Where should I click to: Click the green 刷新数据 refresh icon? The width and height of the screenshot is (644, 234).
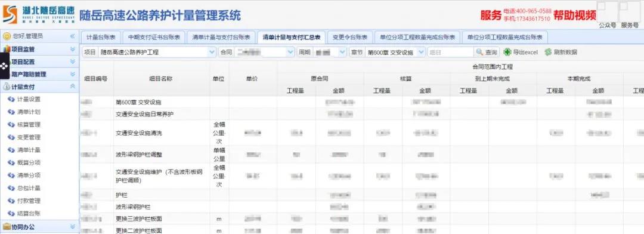(548, 52)
